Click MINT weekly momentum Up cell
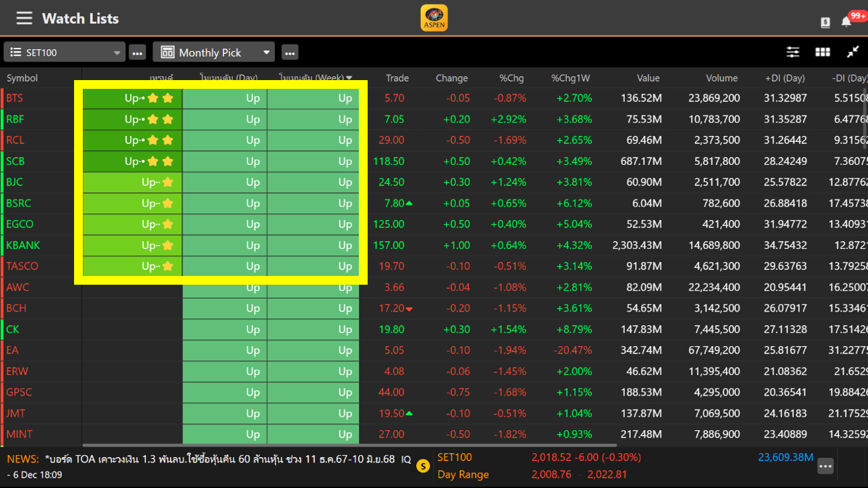 click(x=312, y=434)
